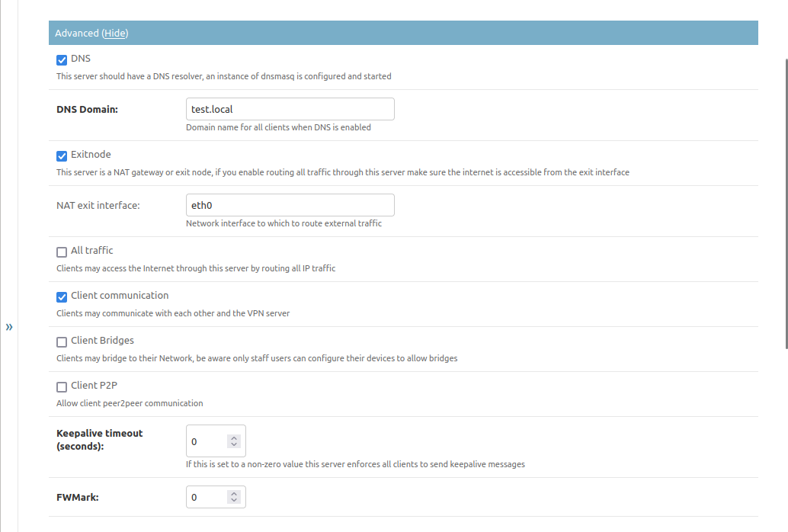788x532 pixels.
Task: Click the DNS checkbox label
Action: (81, 59)
